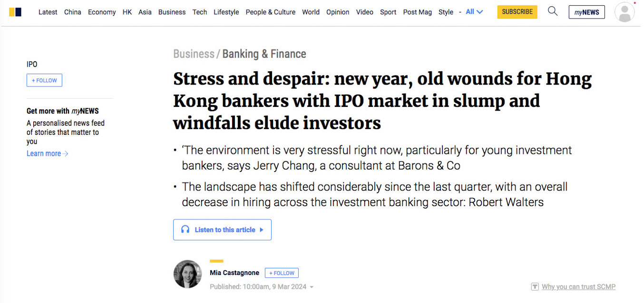The width and height of the screenshot is (644, 303).
Task: Open the People & Culture section
Action: pos(271,12)
